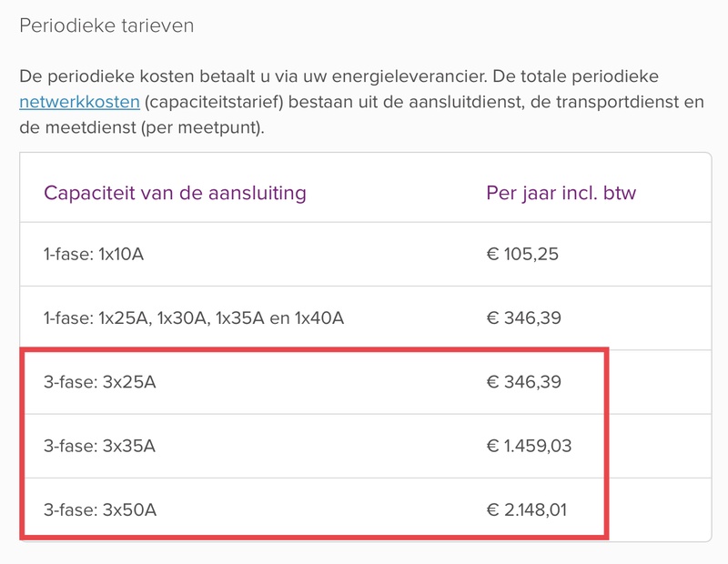The width and height of the screenshot is (728, 564).
Task: Select the 3-fase: 3x50A row label
Action: 100,509
